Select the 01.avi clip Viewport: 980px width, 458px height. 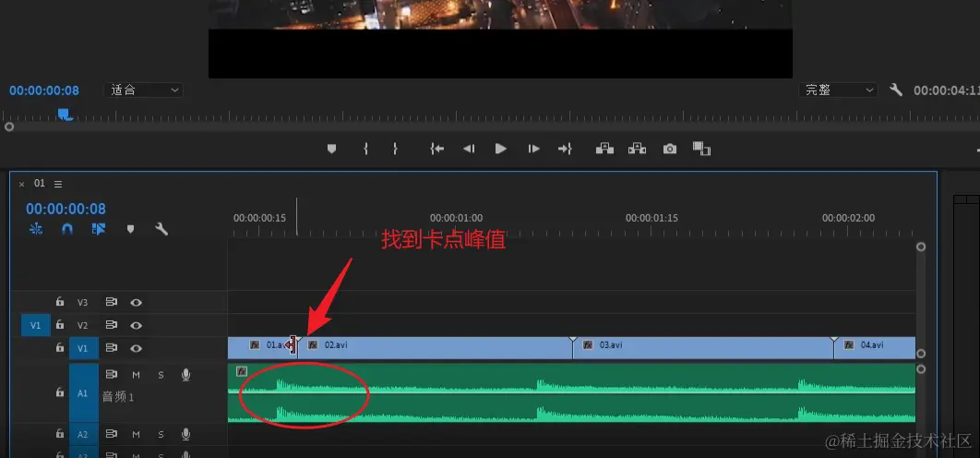[x=261, y=348]
